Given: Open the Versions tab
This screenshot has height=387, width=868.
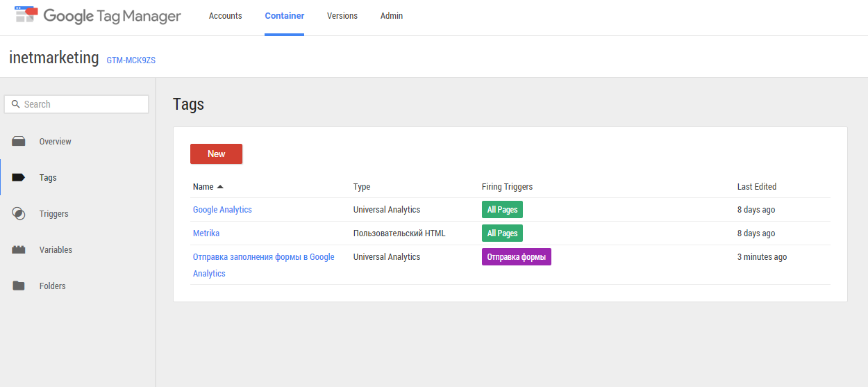Looking at the screenshot, I should pos(342,16).
